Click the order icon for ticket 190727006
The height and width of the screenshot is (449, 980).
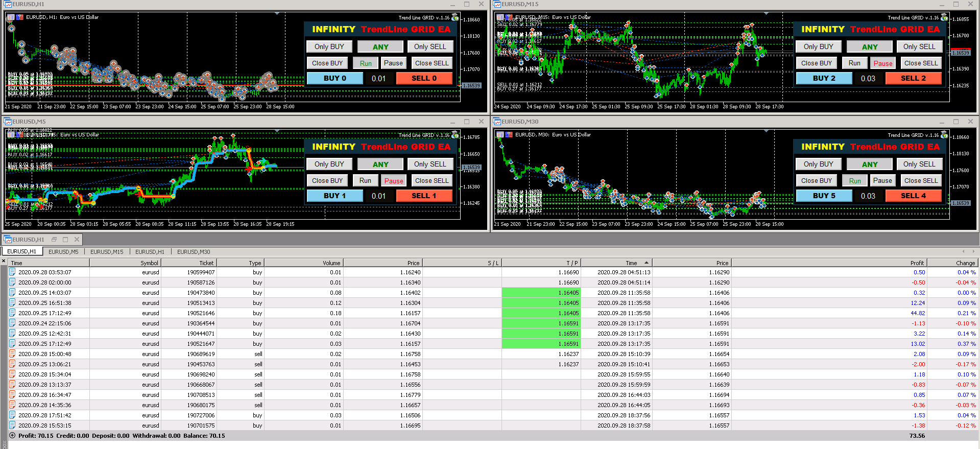12,415
